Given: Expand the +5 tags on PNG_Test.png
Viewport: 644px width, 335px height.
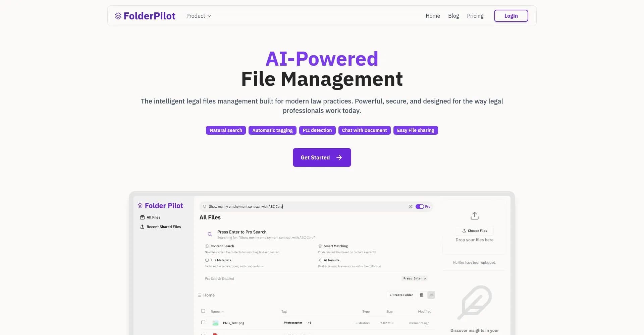Looking at the screenshot, I should [310, 323].
